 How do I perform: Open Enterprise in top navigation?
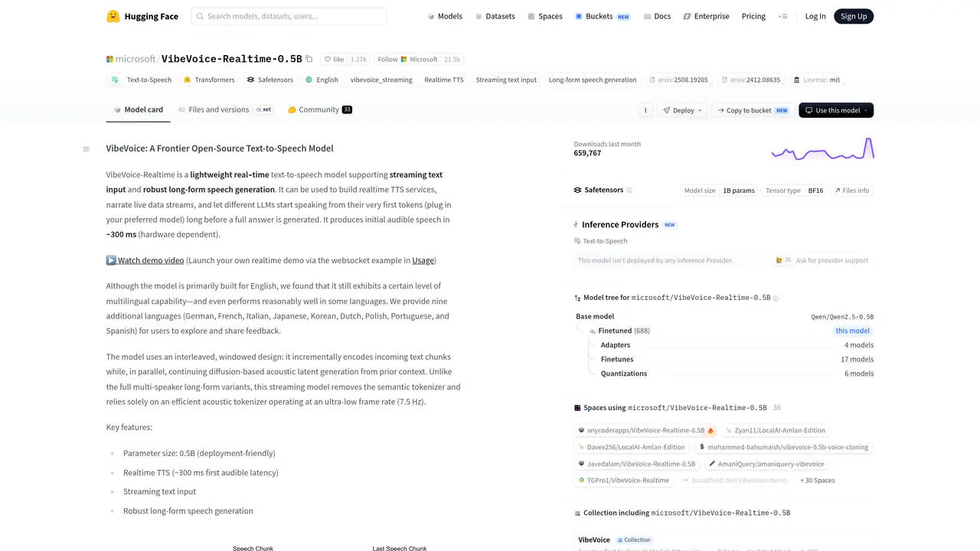point(706,16)
